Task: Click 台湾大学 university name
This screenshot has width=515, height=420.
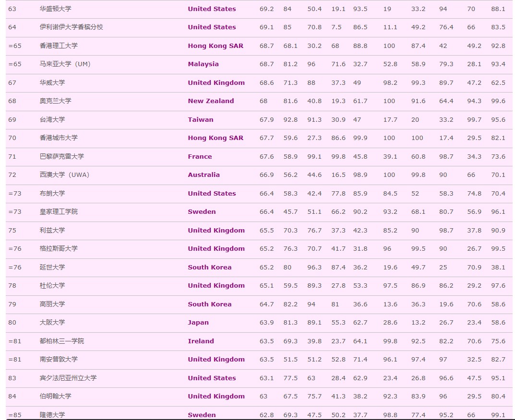Action: 52,119
